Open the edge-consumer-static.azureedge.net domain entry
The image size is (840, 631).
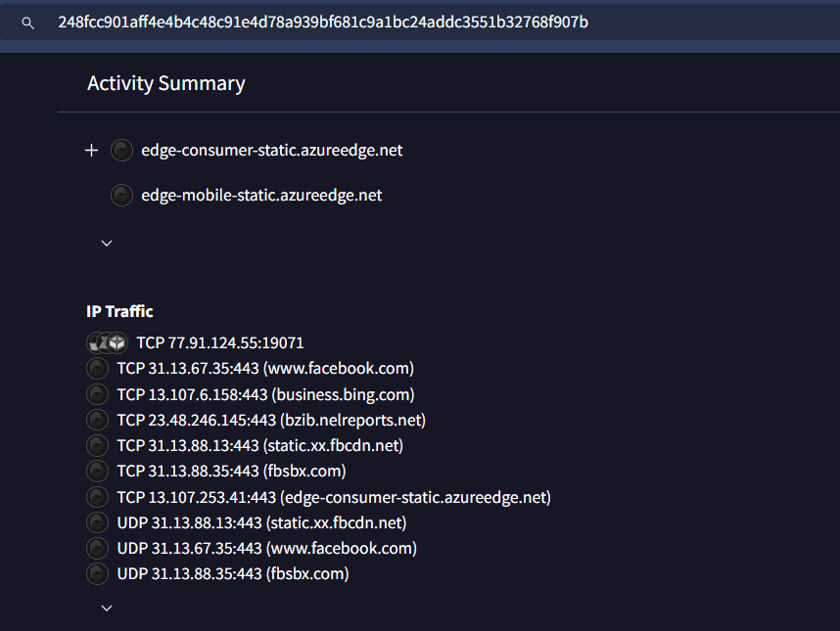(x=271, y=151)
